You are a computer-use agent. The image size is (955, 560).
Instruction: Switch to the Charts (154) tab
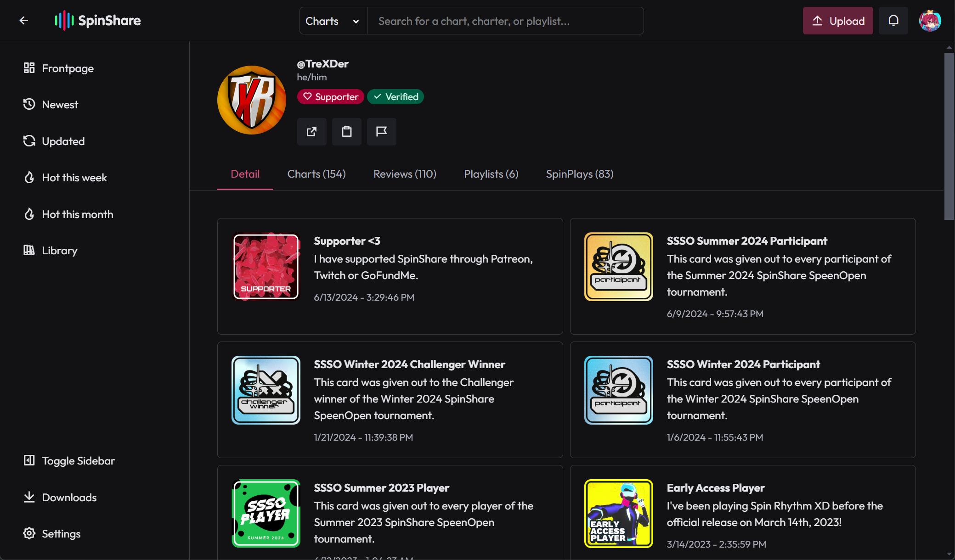[316, 174]
